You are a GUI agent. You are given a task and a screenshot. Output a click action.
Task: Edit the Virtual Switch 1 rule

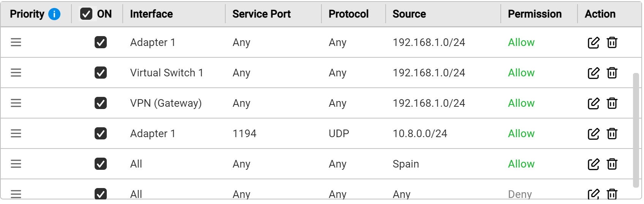(593, 73)
